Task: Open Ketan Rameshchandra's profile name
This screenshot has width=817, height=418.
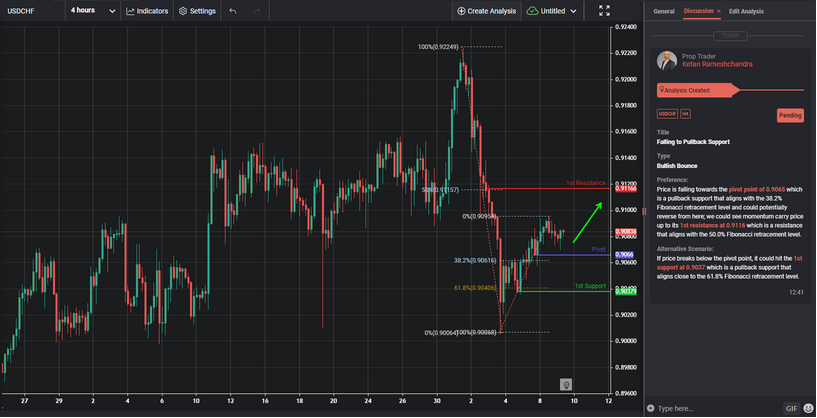Action: tap(717, 64)
